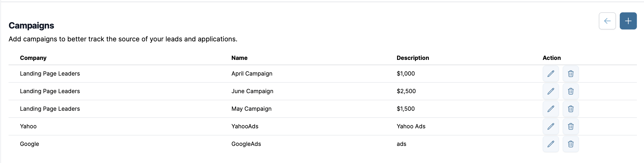Click the Company column header

coord(33,58)
